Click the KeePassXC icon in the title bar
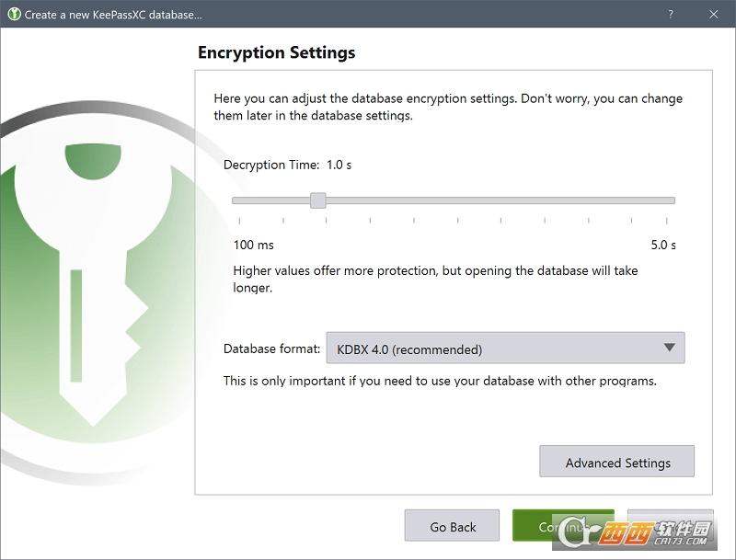 coord(14,15)
